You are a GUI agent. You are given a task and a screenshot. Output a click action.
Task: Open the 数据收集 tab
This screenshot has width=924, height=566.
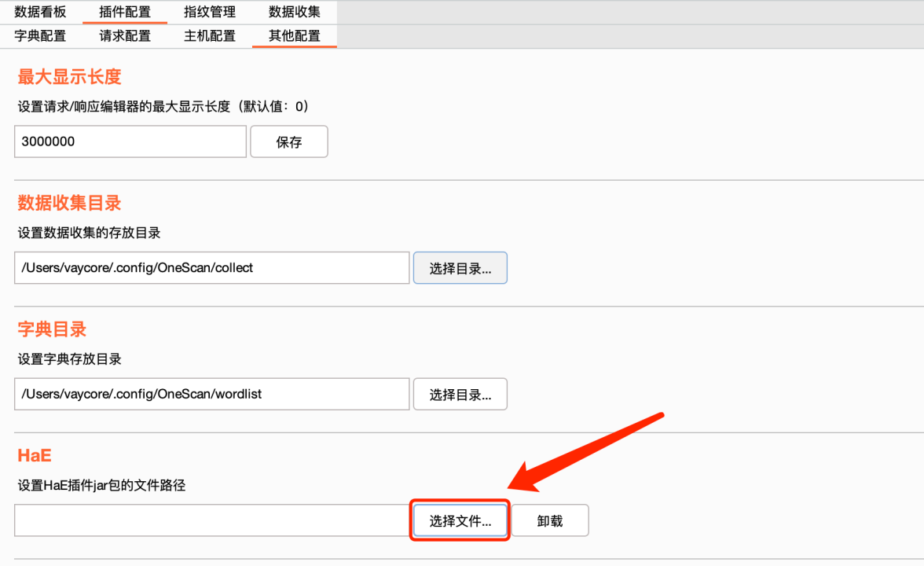(x=295, y=12)
